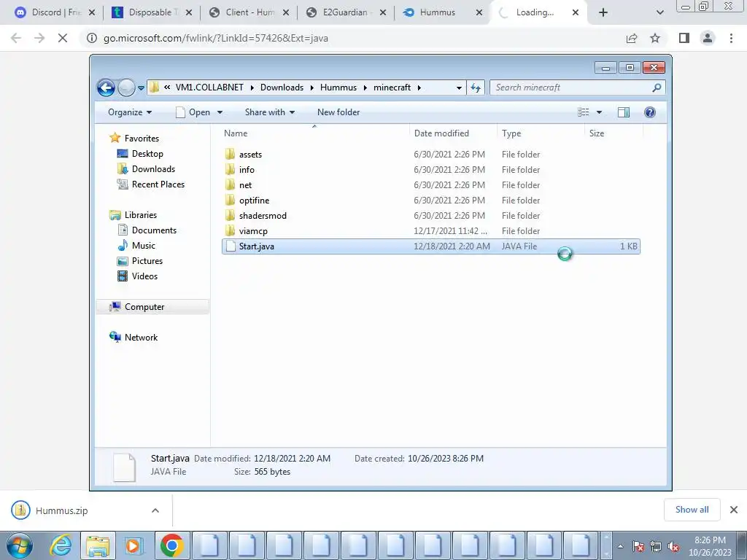Expand the Open button dropdown arrow
747x560 pixels.
(220, 112)
